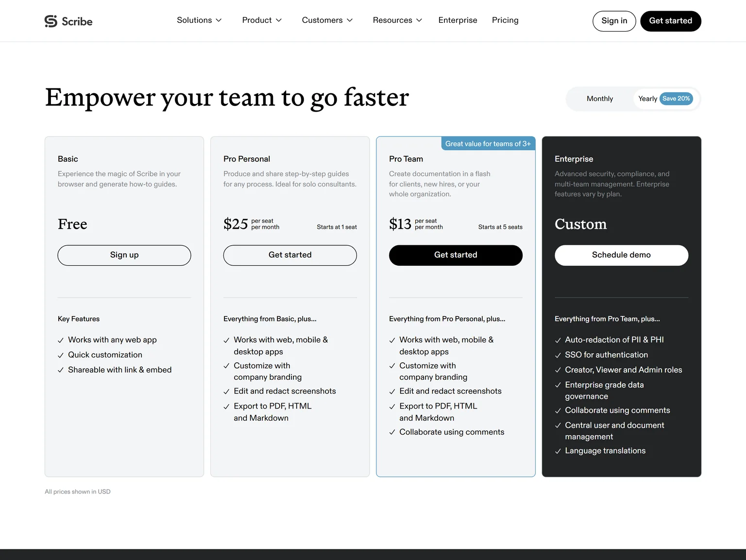
Task: Click checkmark beside 'Quick customization'
Action: (x=61, y=356)
